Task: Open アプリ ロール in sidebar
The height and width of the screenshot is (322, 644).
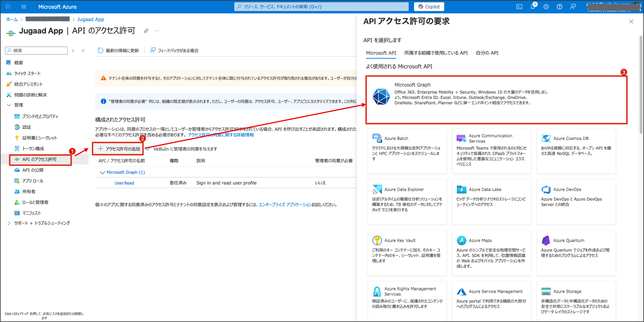Action: 32,181
